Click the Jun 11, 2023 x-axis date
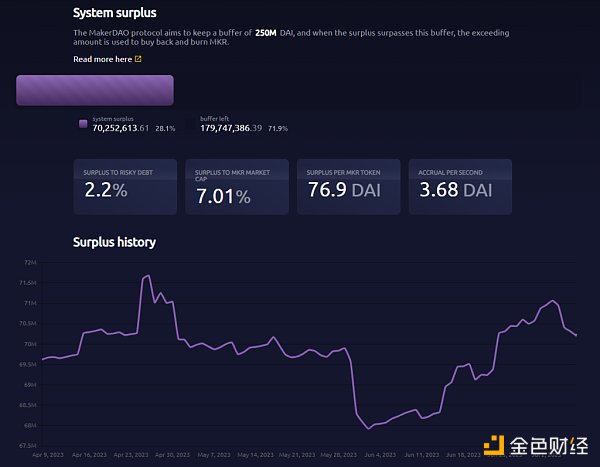 (x=422, y=455)
